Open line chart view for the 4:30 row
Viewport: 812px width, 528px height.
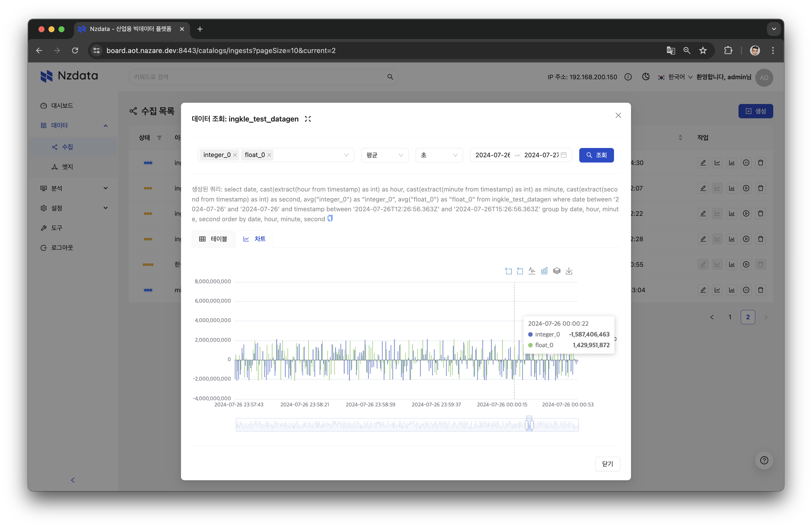coord(717,163)
